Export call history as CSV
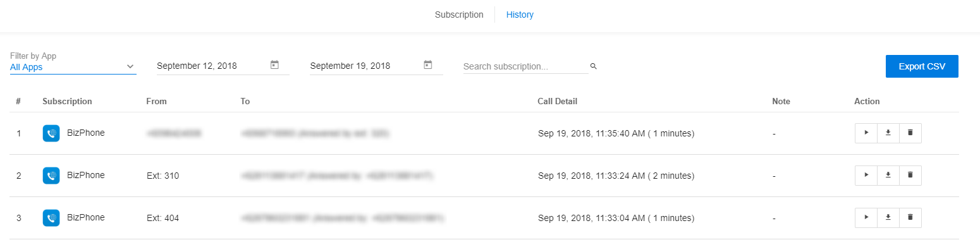 click(922, 66)
